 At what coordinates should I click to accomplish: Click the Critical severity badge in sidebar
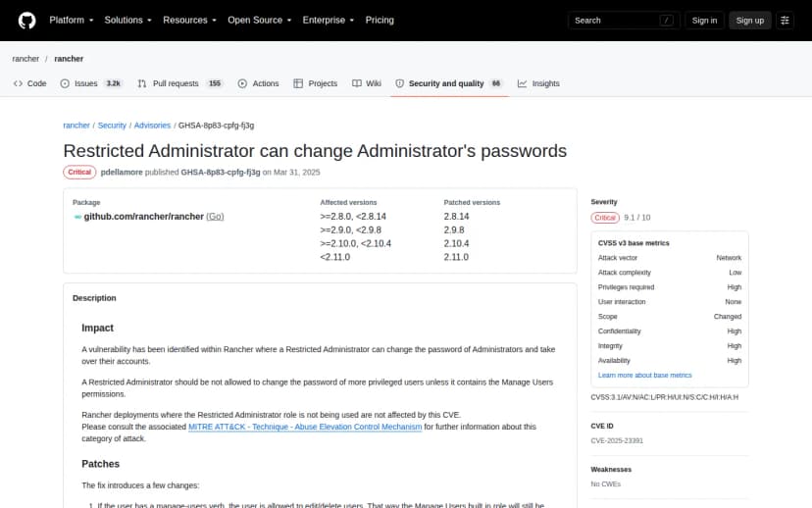[x=605, y=218]
